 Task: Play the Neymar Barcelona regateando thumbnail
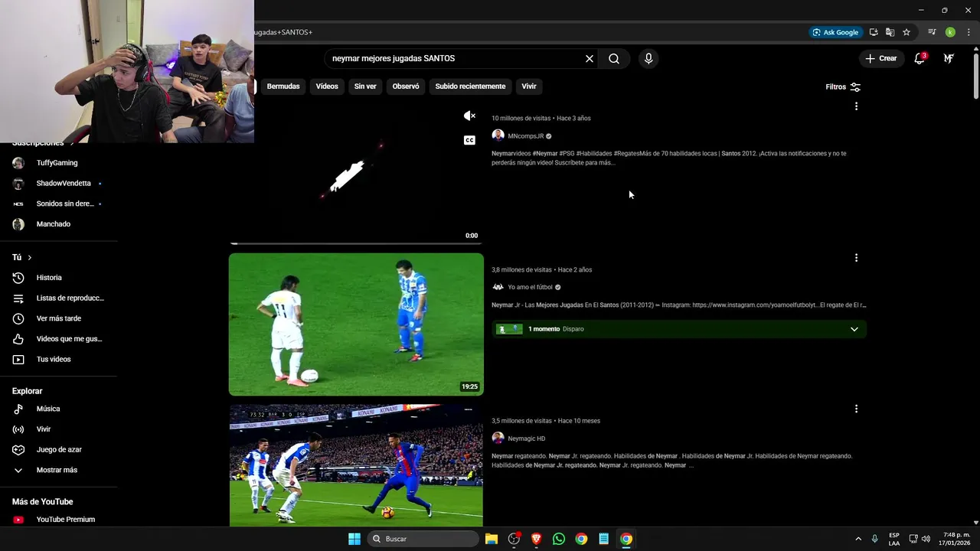[x=356, y=465]
